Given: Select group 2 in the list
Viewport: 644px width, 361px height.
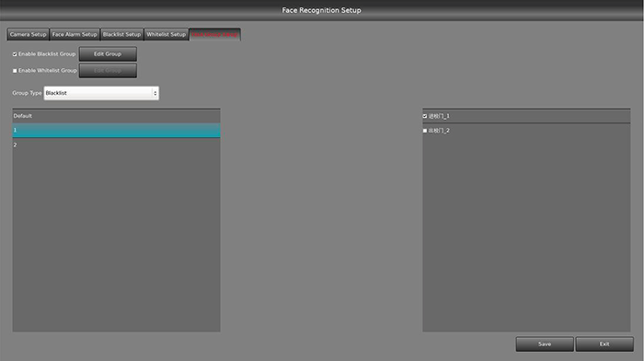Looking at the screenshot, I should (x=116, y=145).
